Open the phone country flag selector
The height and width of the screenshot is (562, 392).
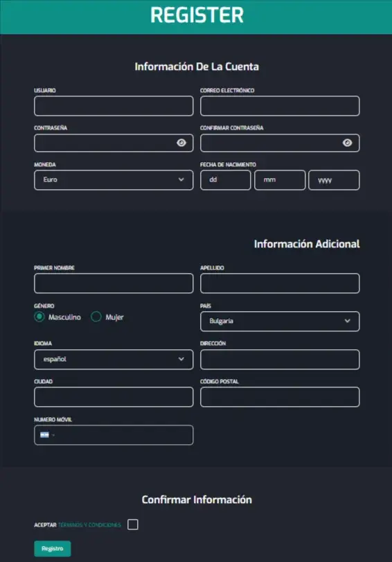tap(47, 434)
